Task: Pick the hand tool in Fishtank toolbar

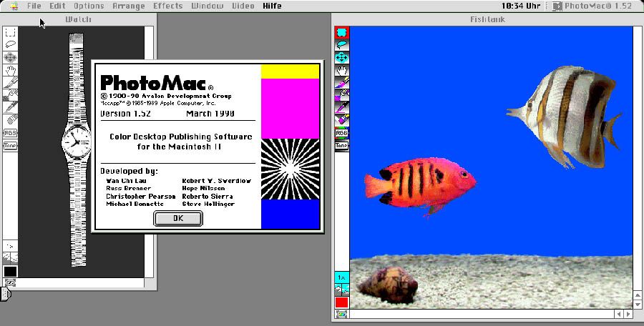Action: click(342, 70)
